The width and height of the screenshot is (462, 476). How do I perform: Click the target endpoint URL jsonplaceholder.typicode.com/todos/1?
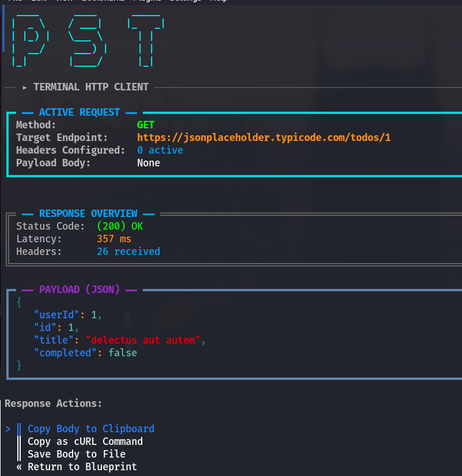click(x=264, y=138)
